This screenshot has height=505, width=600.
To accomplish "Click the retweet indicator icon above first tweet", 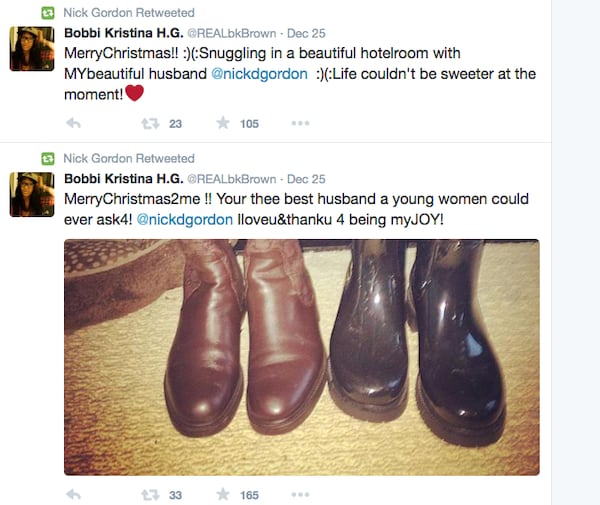I will [47, 13].
